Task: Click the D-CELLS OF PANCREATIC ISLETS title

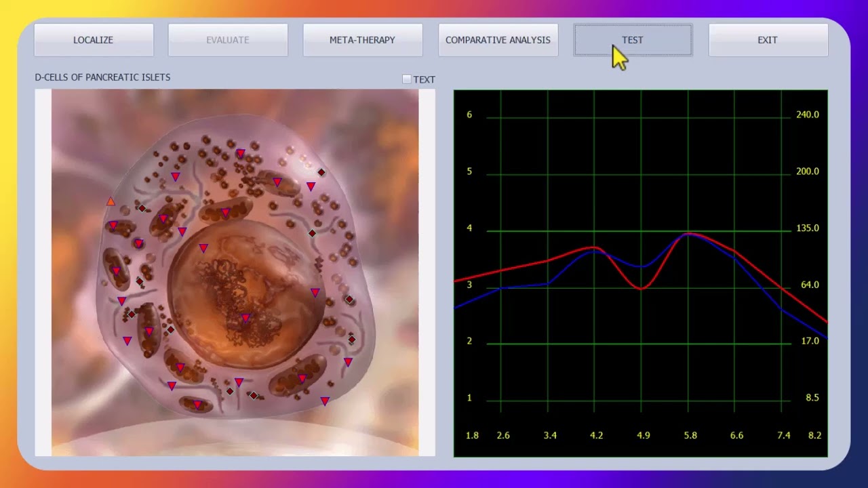Action: [x=102, y=77]
